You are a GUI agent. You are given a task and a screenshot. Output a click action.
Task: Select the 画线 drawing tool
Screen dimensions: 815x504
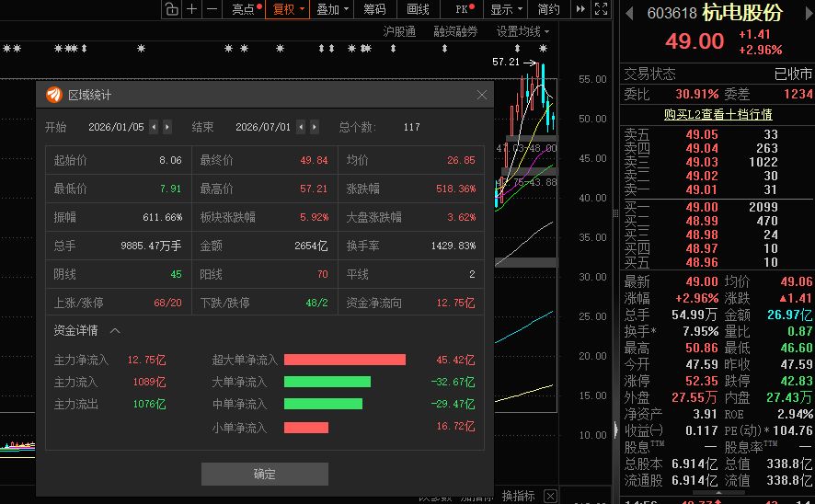(x=418, y=9)
